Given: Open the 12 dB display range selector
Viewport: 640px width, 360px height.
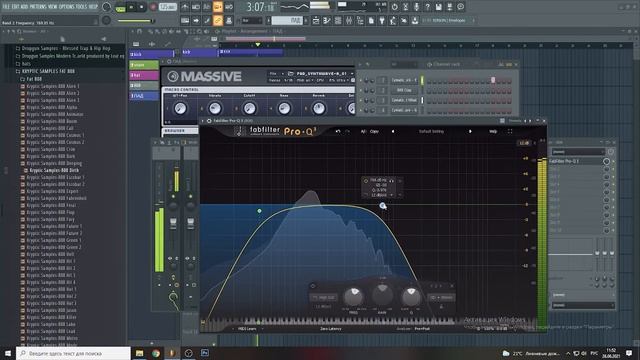Looking at the screenshot, I should 524,143.
